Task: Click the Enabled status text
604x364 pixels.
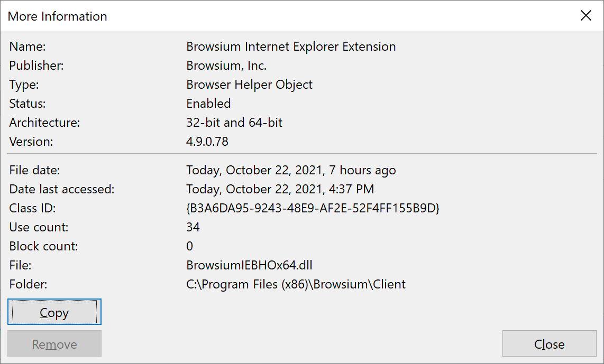Action: [x=208, y=104]
